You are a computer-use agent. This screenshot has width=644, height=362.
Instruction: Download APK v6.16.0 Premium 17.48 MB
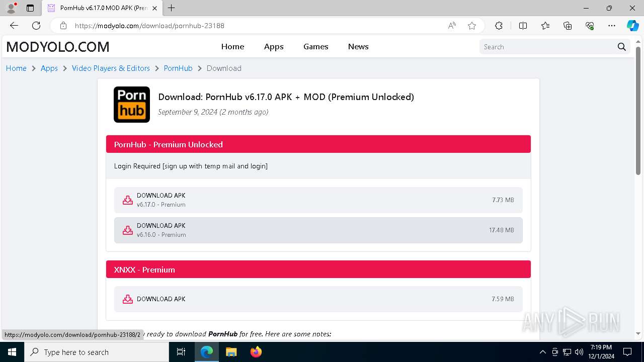tap(318, 230)
